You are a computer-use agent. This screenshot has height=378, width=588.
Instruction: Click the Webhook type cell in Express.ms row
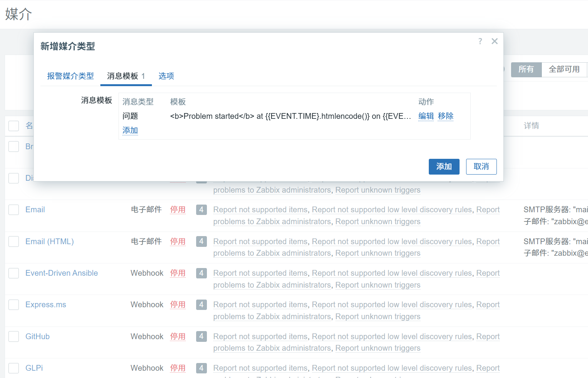pyautogui.click(x=147, y=305)
